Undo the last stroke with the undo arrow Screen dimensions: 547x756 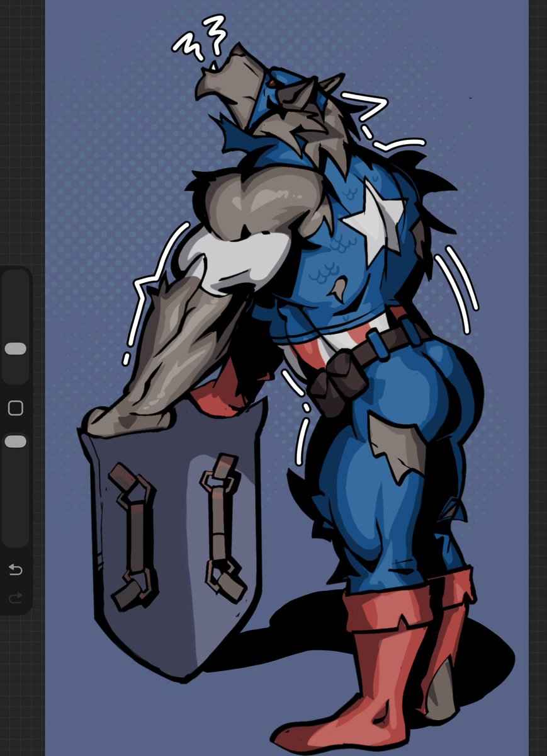(16, 570)
